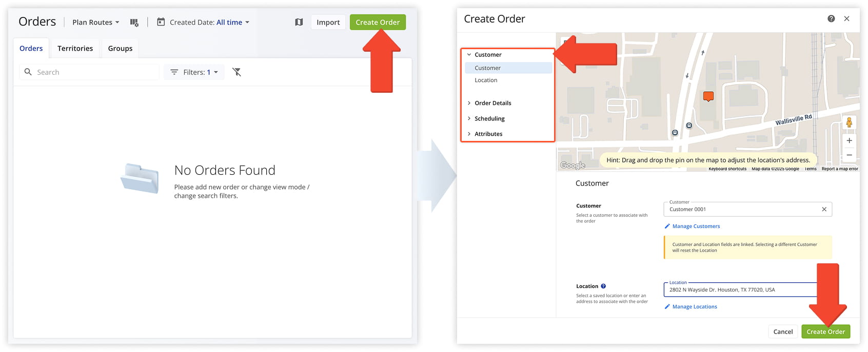Click the pencil icon beside Manage Locations
The width and height of the screenshot is (868, 352).
point(667,307)
